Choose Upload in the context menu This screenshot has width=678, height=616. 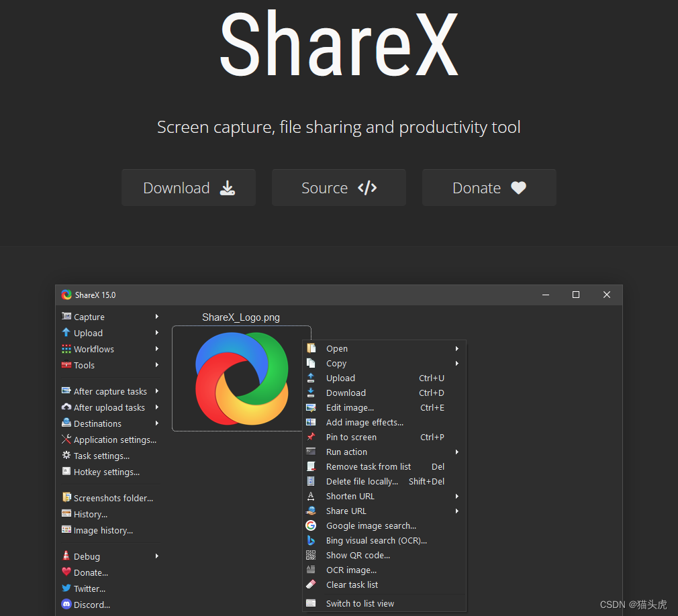(x=385, y=378)
